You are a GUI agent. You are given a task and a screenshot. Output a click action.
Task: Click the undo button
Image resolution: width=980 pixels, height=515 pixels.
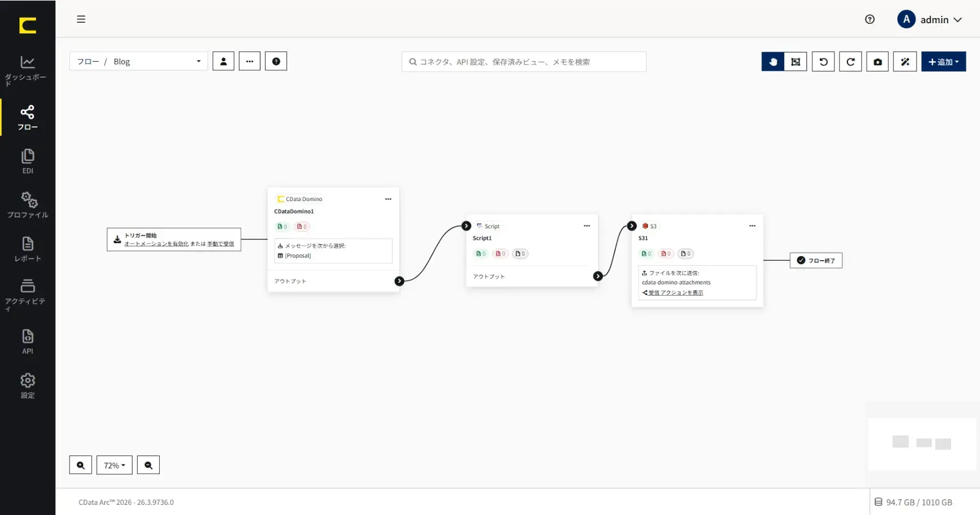coord(823,62)
